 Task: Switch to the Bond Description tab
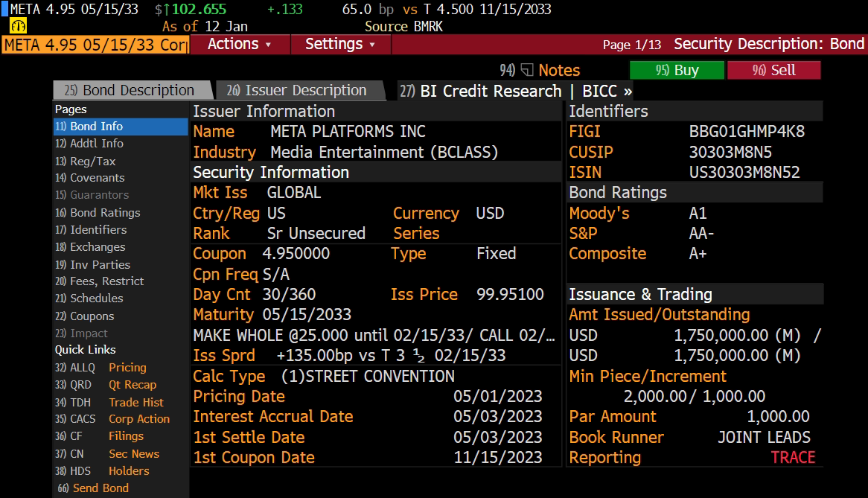click(x=132, y=90)
